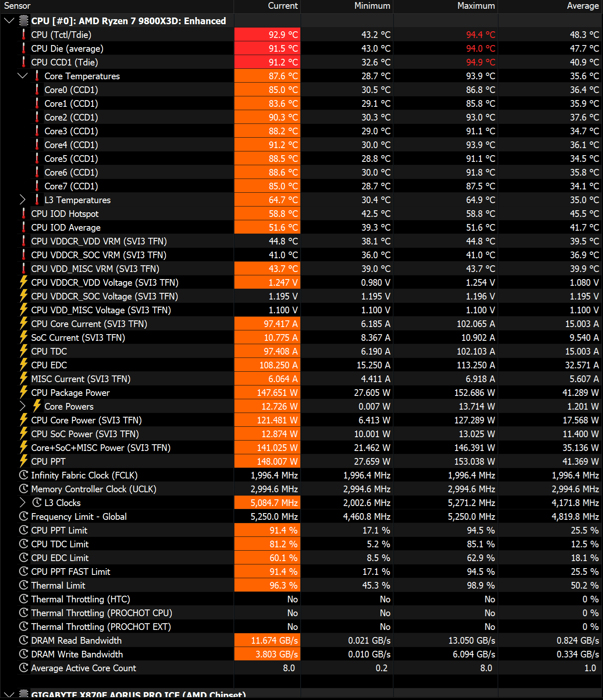The image size is (603, 700).
Task: Click thermometer icon for CPU VDD_MISC VRM
Action: coord(23,269)
